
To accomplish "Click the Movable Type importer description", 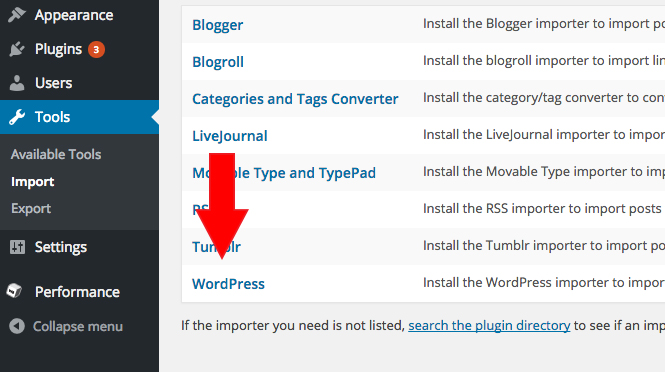I will pos(544,171).
